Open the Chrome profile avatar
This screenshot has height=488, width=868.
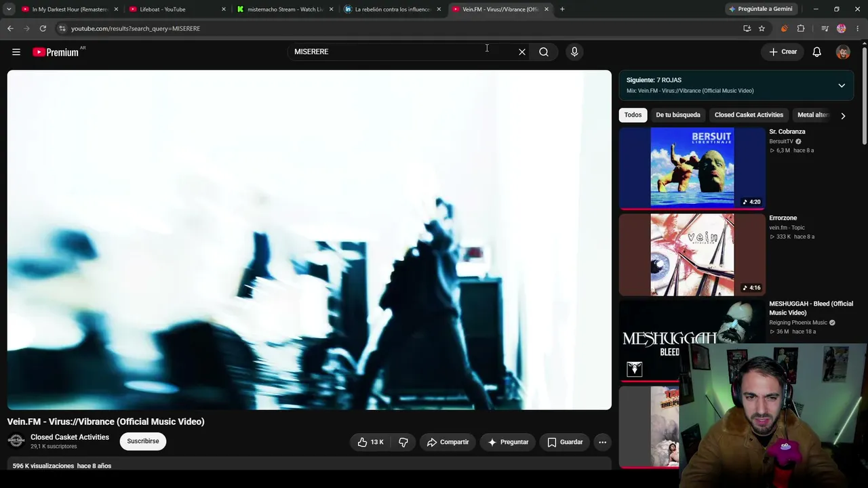842,28
